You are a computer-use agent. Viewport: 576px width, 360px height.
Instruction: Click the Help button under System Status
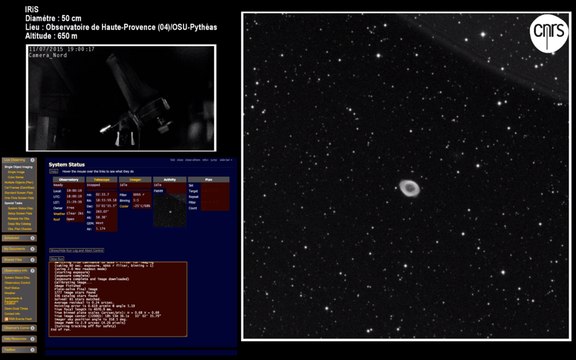pyautogui.click(x=54, y=172)
